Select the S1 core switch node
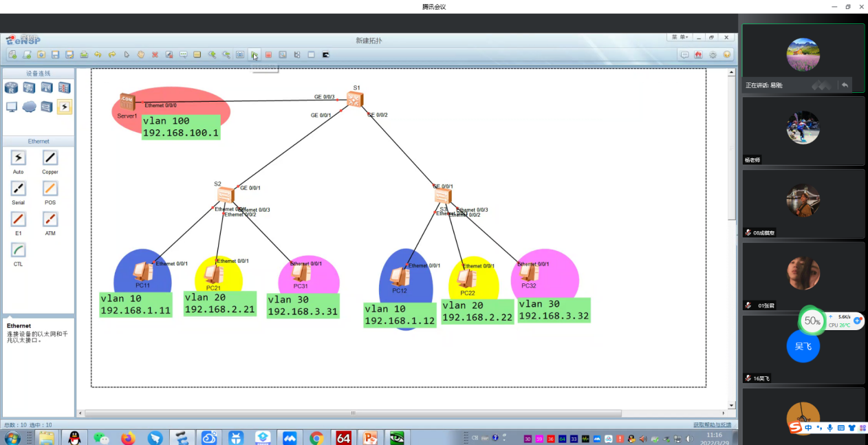The width and height of the screenshot is (868, 445). tap(355, 100)
